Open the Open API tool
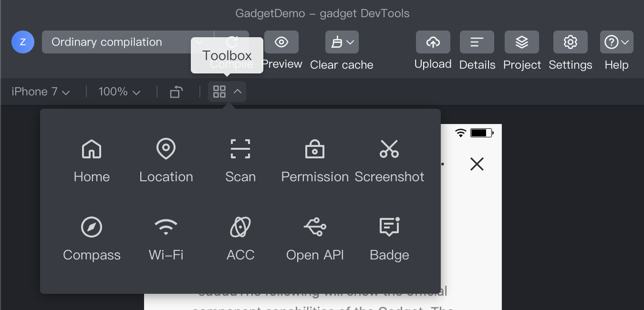The height and width of the screenshot is (310, 644). 314,227
